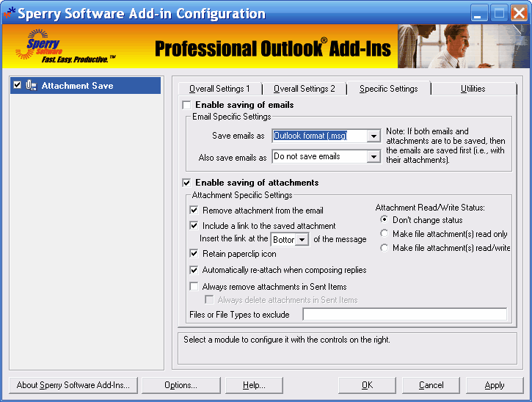Screen dimensions: 532x402
Task: Click the Options... button
Action: pos(181,385)
